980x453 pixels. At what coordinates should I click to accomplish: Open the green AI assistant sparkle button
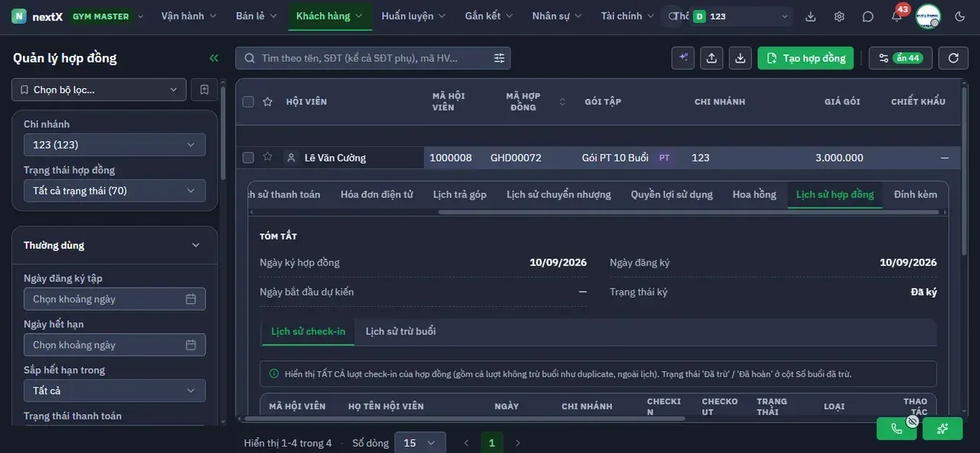[942, 429]
